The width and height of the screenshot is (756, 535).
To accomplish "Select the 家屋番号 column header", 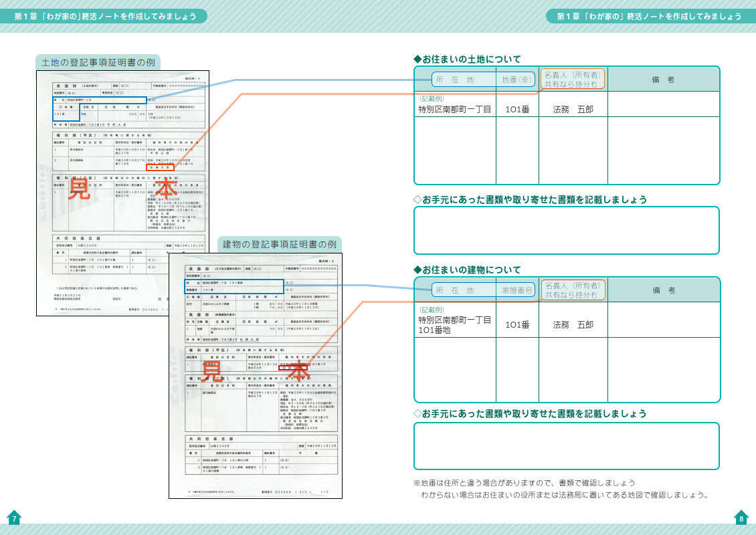I will pos(517,290).
